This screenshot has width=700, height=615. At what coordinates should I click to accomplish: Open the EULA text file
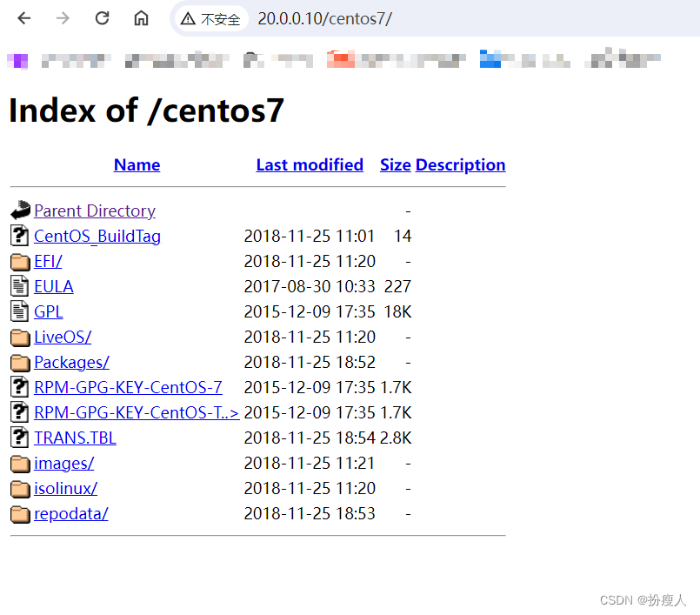tap(54, 287)
